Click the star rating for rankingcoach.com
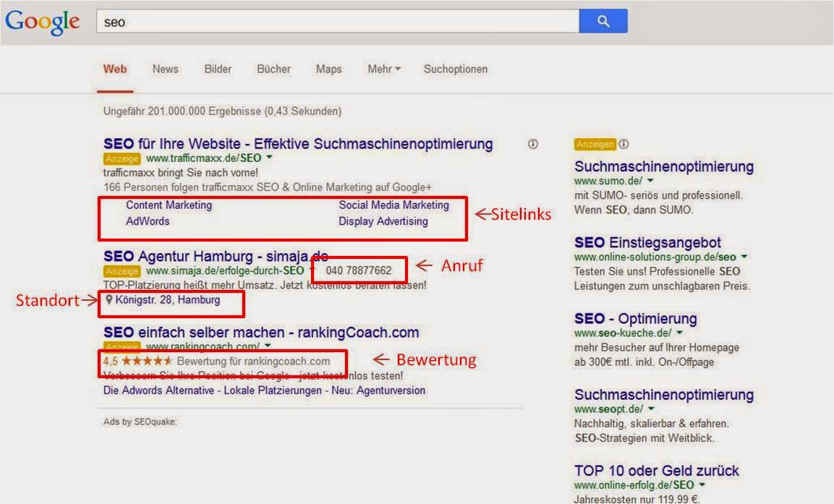The width and height of the screenshot is (834, 504). (x=147, y=361)
